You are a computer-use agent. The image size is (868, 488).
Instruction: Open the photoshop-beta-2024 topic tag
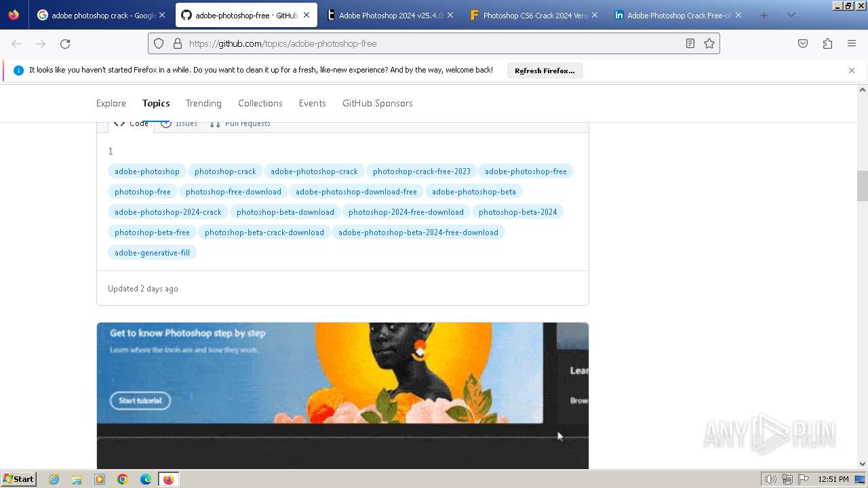coord(518,212)
